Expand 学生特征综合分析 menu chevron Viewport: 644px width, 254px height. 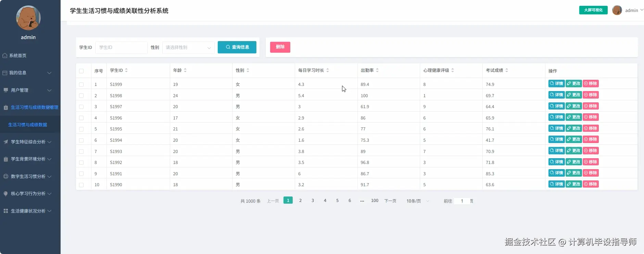(x=49, y=142)
